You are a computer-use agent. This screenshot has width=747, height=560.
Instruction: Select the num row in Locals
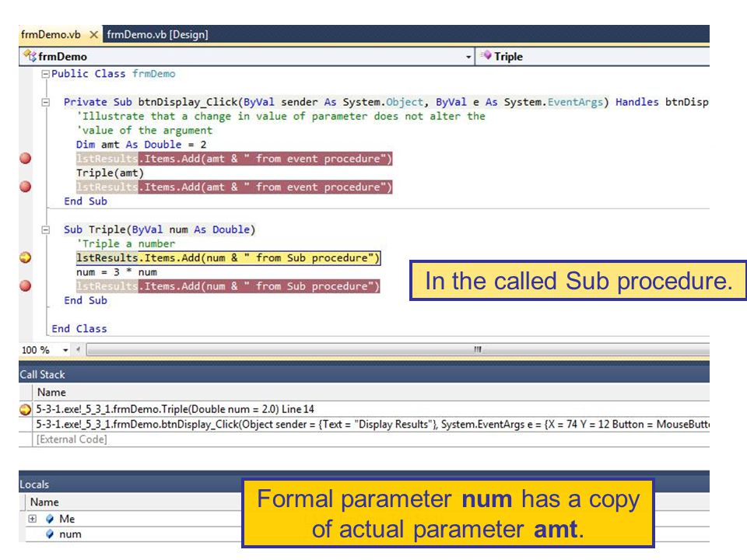click(131, 534)
